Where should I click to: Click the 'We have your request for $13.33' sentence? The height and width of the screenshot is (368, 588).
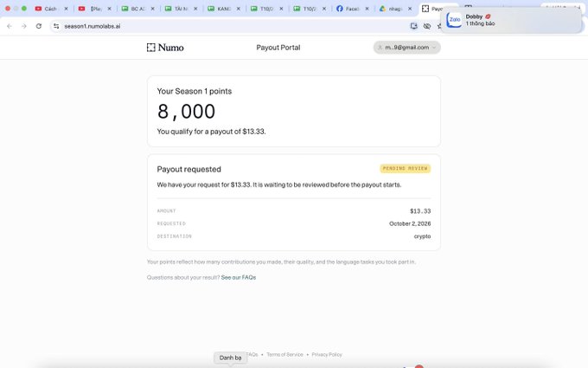coord(279,184)
